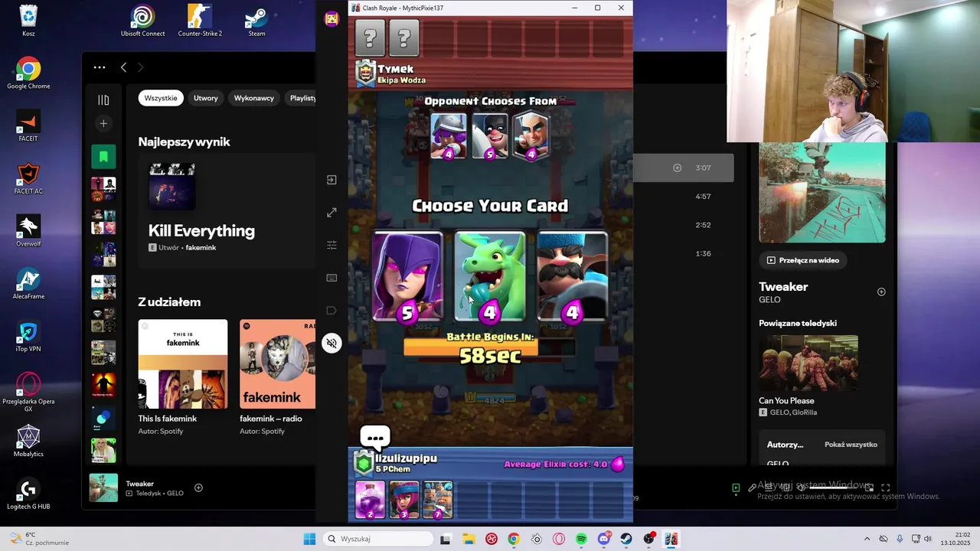Click the 2:52 track row duration
This screenshot has width=980, height=551.
tap(703, 225)
